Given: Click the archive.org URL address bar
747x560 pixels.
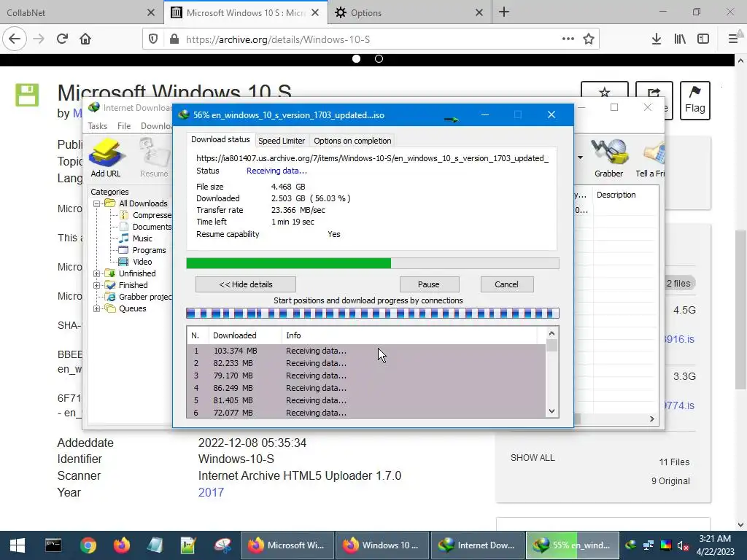Looking at the screenshot, I should click(371, 39).
